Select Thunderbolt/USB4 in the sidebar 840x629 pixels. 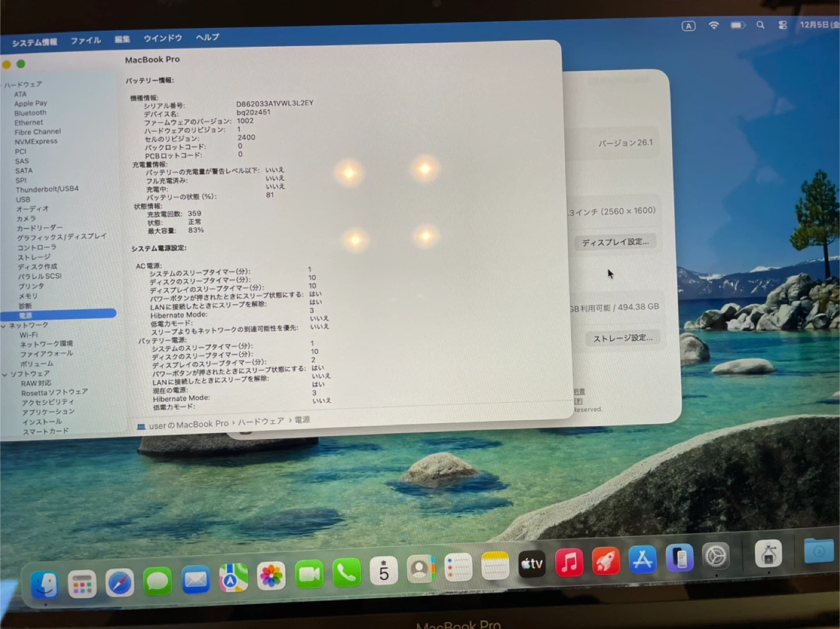click(x=47, y=189)
